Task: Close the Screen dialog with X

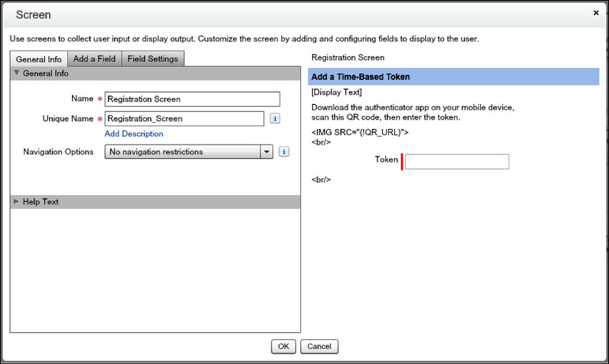Action: [596, 13]
